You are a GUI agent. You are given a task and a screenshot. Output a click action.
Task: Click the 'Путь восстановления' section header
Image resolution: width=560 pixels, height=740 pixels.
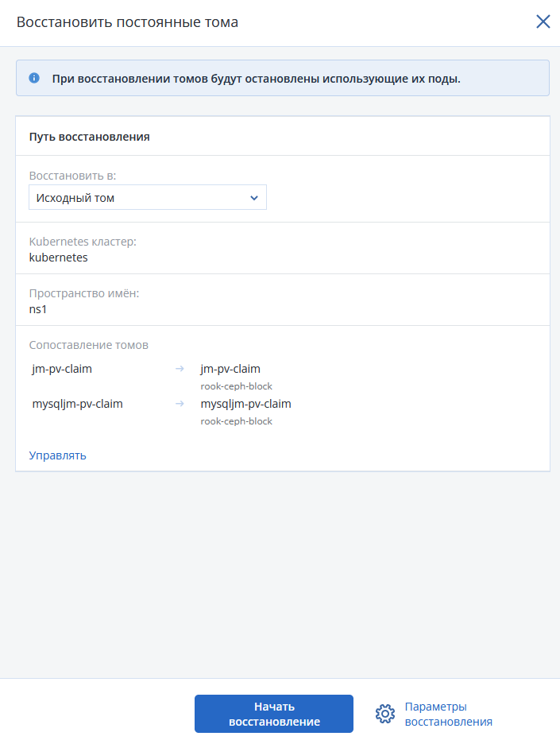(x=90, y=137)
